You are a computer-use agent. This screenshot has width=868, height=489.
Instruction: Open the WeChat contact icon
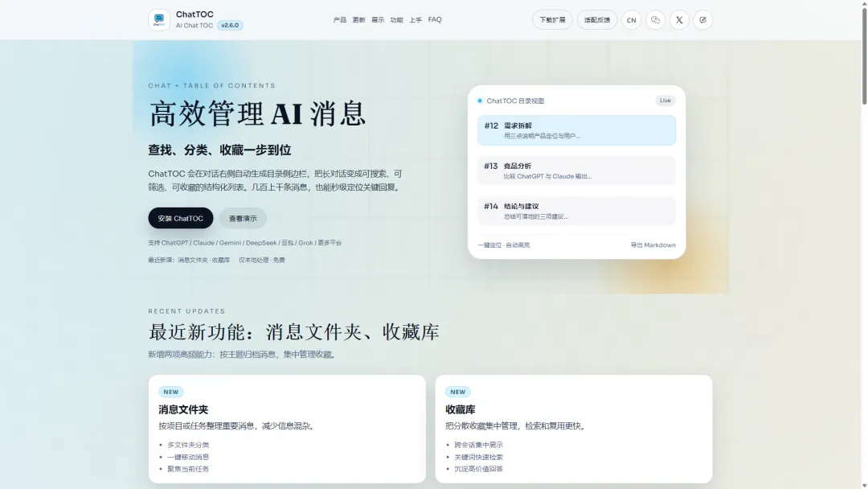point(656,20)
